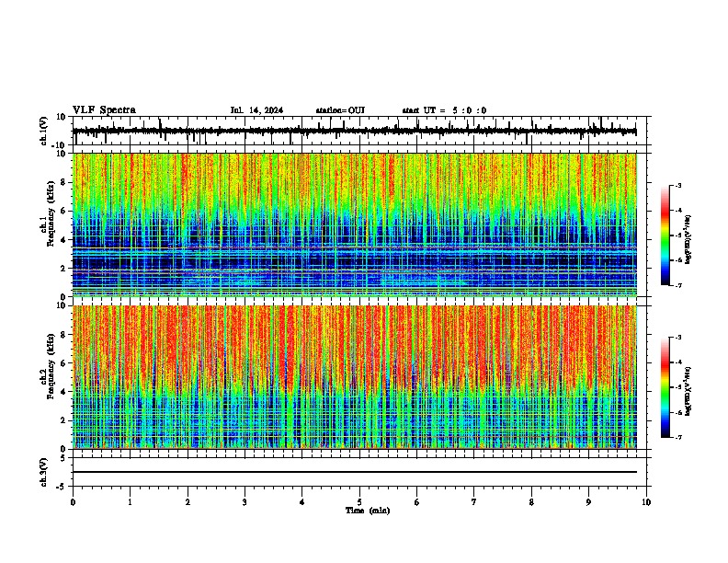Click the "6" kHz tick on the ch.2 frequency axis

pyautogui.click(x=63, y=363)
